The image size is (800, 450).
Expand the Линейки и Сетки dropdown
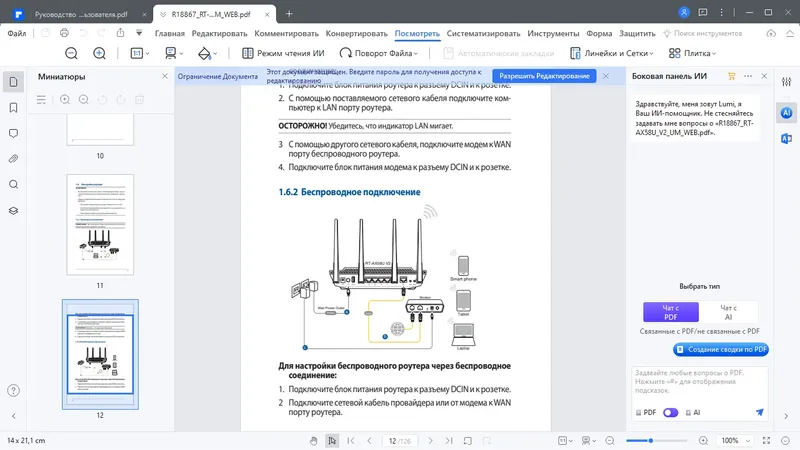click(652, 54)
